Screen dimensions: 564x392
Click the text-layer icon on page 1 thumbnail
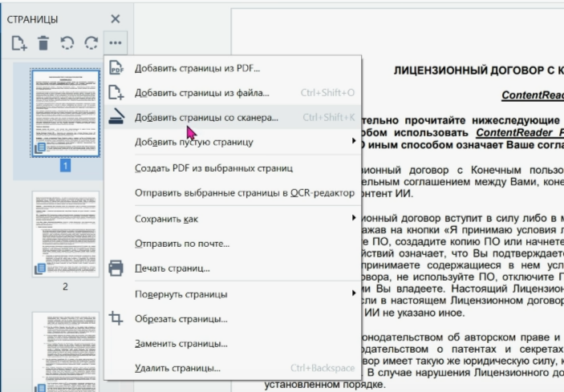40,148
